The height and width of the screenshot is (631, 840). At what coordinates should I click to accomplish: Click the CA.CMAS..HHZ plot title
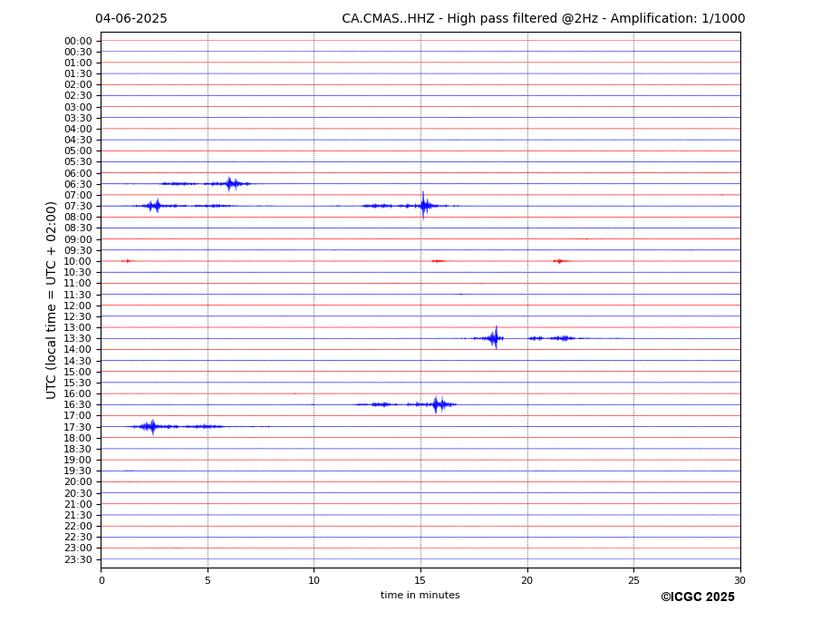(x=543, y=19)
